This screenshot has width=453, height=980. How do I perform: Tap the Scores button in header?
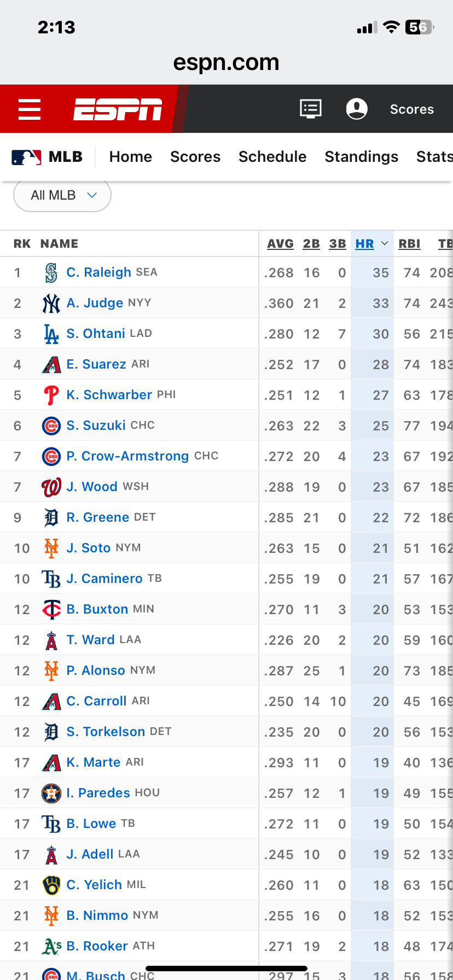coord(412,109)
